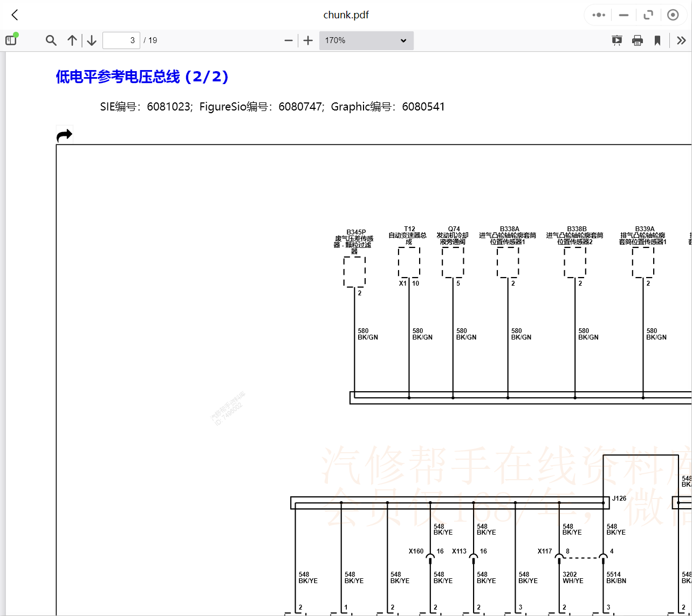Click the chunk.pdf title text

click(x=346, y=15)
